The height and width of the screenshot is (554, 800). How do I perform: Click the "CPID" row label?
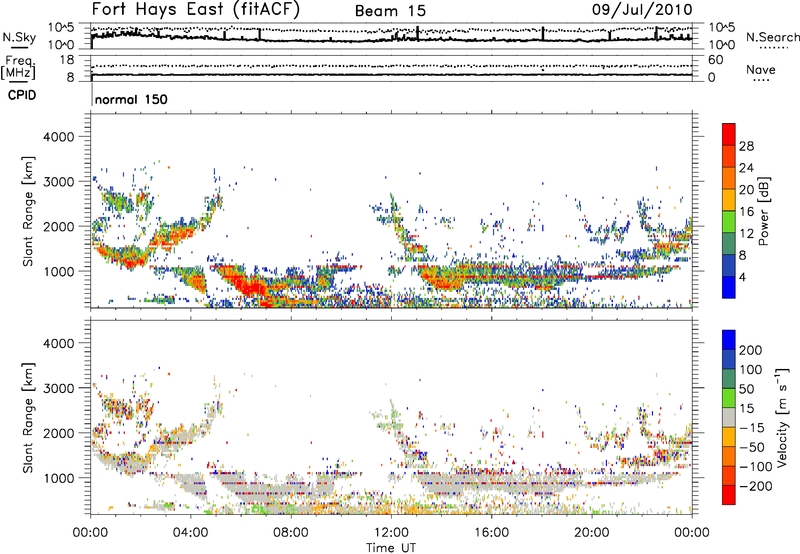22,95
